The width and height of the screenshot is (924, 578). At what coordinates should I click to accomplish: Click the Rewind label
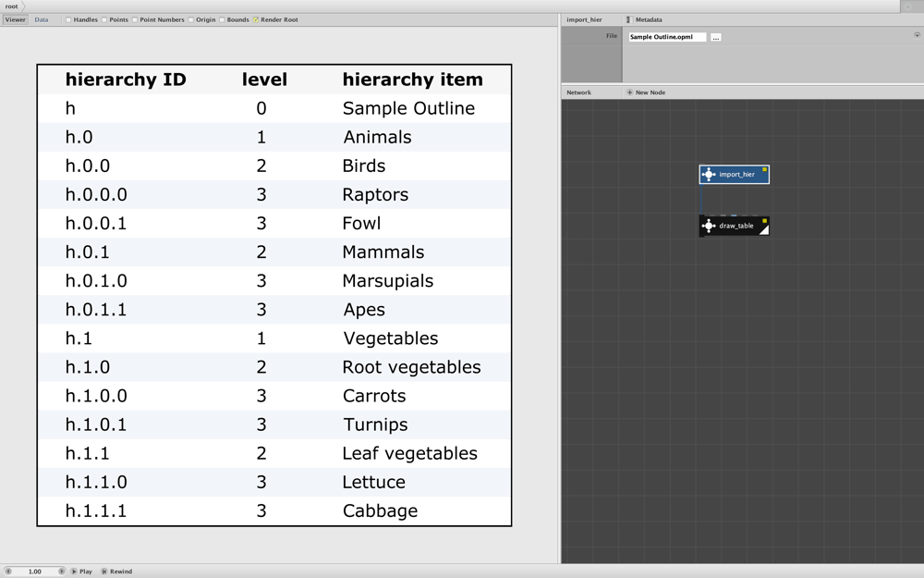click(121, 572)
